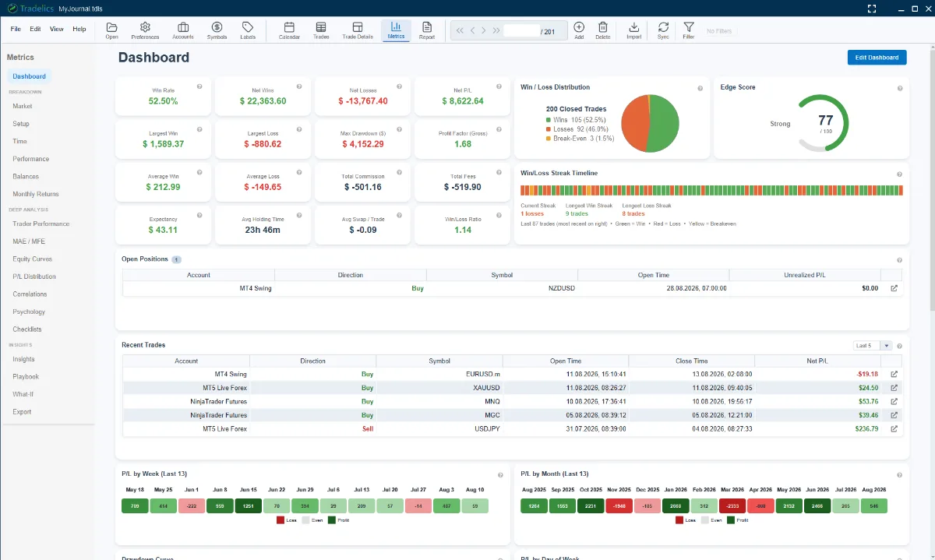Select Market in the Breakdown sidebar
Screen dimensions: 935x560
[23, 106]
